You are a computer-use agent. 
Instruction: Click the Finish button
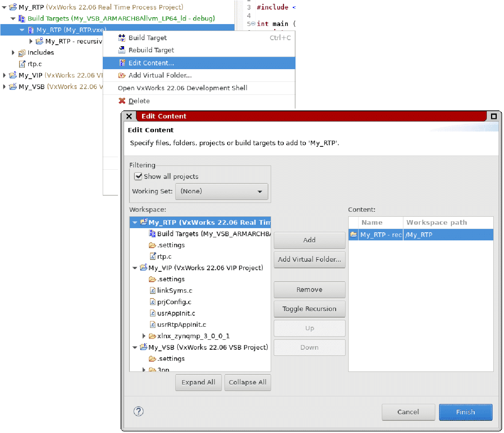click(465, 412)
